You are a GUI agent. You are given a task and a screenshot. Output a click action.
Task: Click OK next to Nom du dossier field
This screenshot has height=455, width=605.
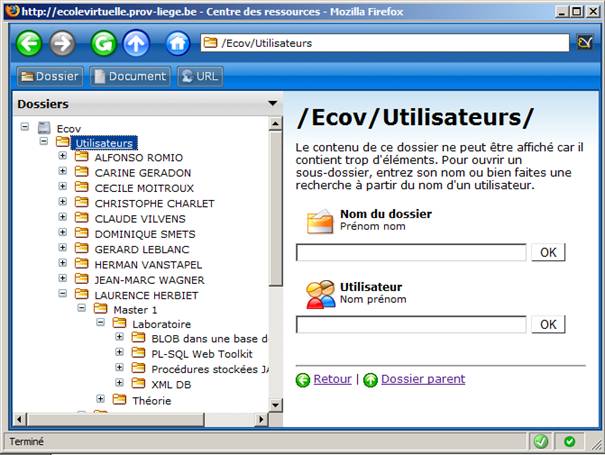547,252
